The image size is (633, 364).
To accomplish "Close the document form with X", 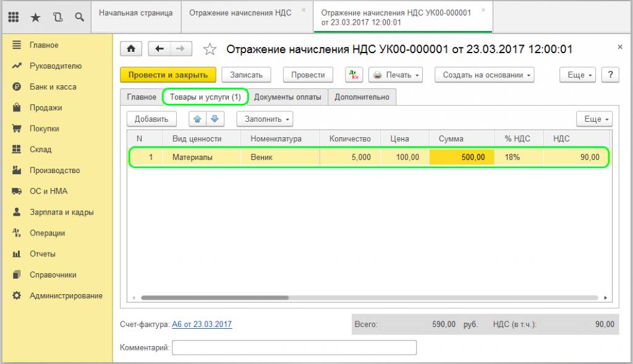I will click(x=620, y=47).
